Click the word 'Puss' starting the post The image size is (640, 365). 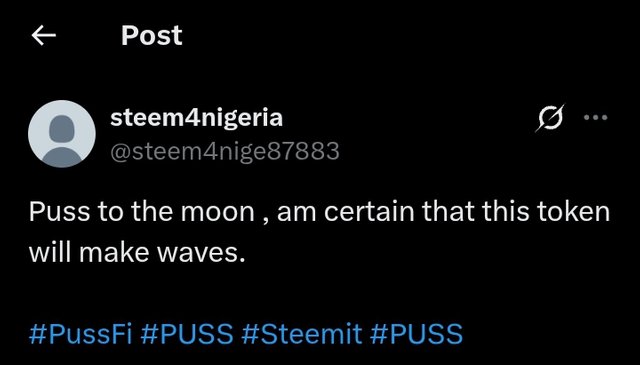pos(60,212)
